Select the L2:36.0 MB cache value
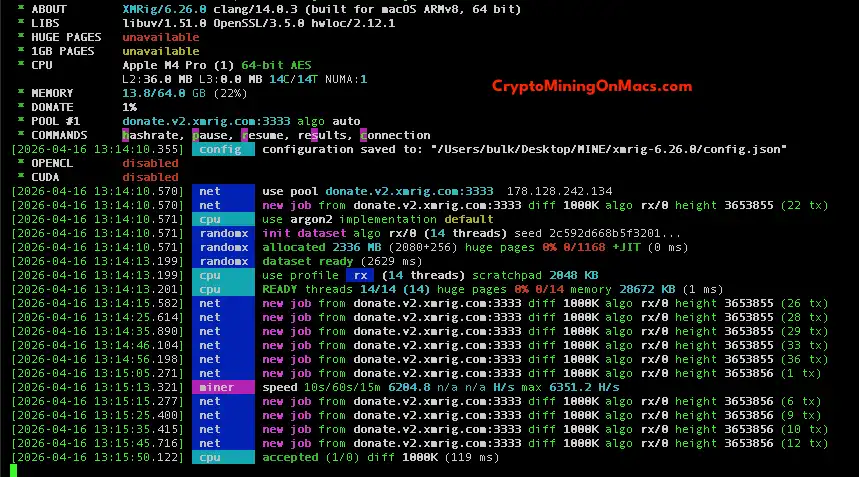This screenshot has height=477, width=859. (x=157, y=79)
